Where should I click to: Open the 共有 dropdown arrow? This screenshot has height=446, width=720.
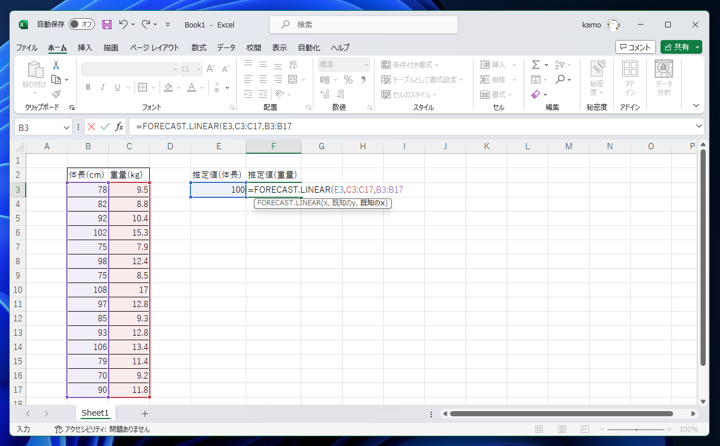(x=698, y=47)
